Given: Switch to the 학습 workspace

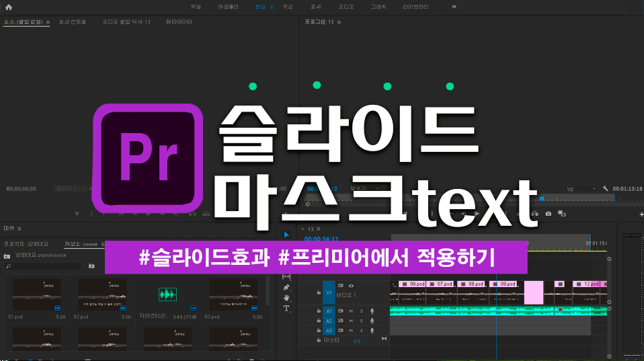Looking at the screenshot, I should coord(196,7).
